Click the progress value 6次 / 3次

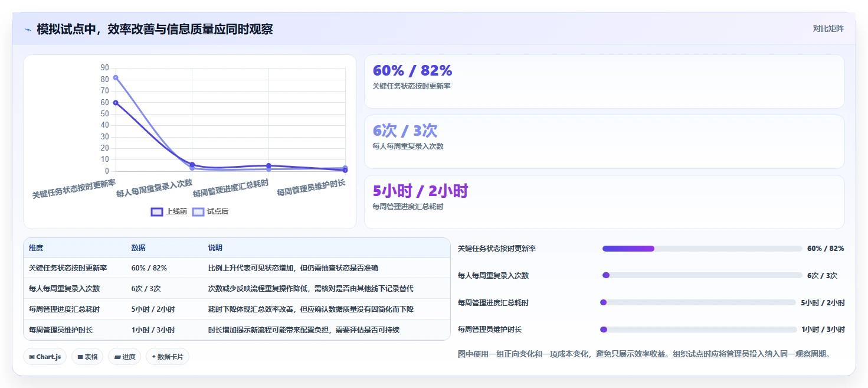[822, 276]
